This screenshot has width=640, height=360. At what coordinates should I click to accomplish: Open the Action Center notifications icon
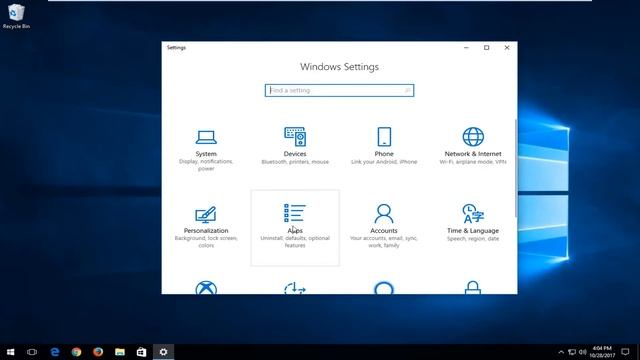(625, 352)
